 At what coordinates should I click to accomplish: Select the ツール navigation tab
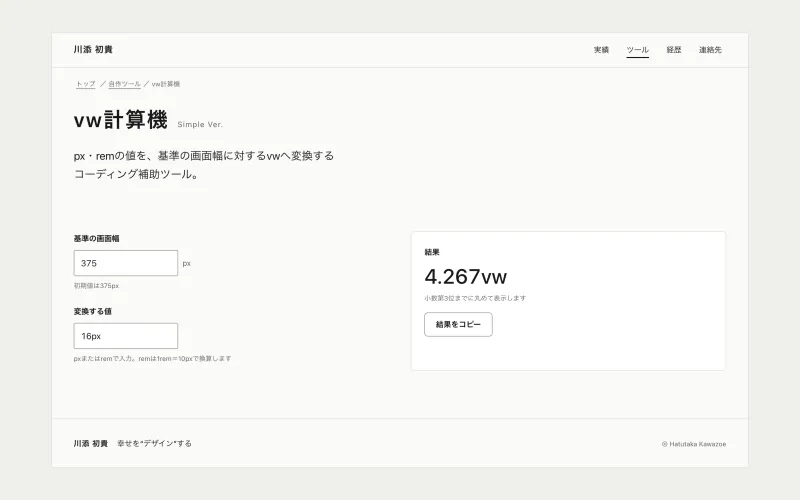tap(637, 49)
